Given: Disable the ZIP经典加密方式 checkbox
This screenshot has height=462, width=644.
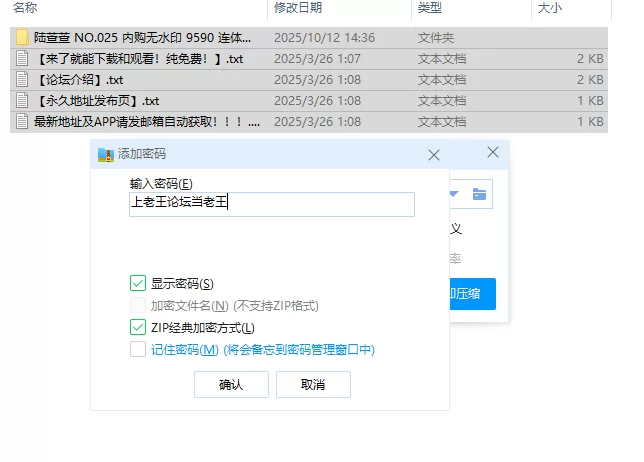Looking at the screenshot, I should click(138, 327).
